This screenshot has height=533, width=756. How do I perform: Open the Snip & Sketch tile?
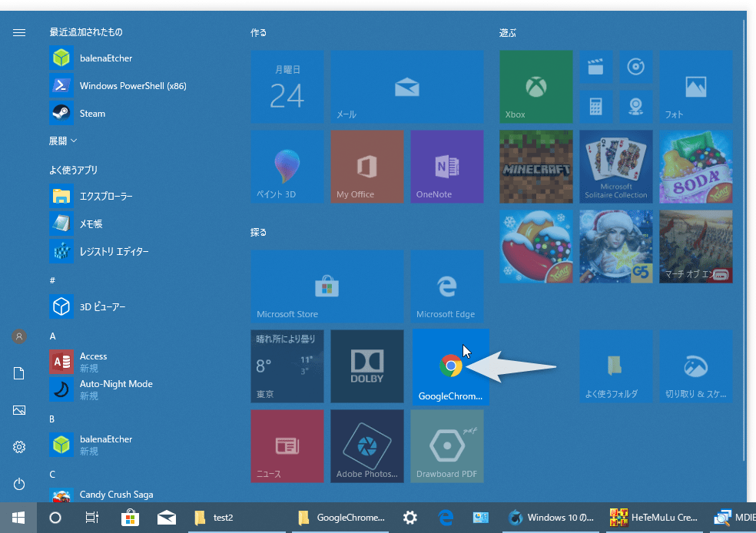click(696, 366)
